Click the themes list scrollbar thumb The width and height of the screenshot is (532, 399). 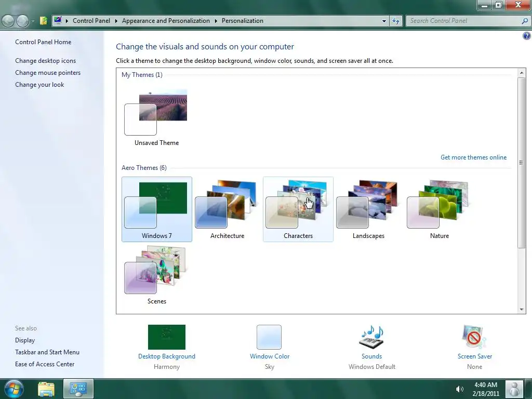pyautogui.click(x=522, y=163)
